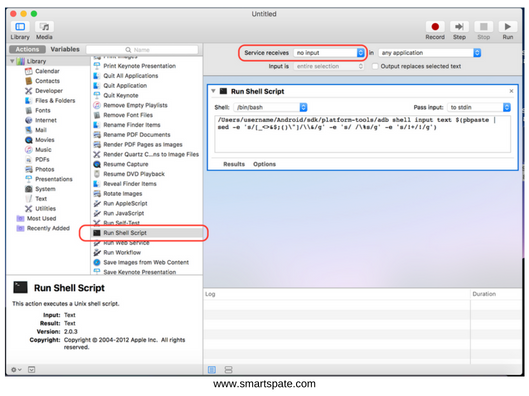Select the Run Workflow action
529x396 pixels.
pyautogui.click(x=122, y=253)
